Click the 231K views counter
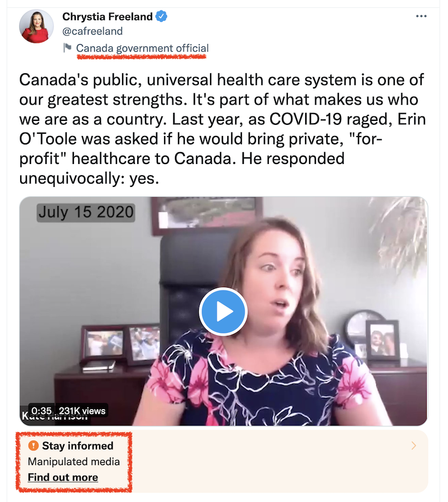Screen dimensions: 448x502 [x=82, y=410]
